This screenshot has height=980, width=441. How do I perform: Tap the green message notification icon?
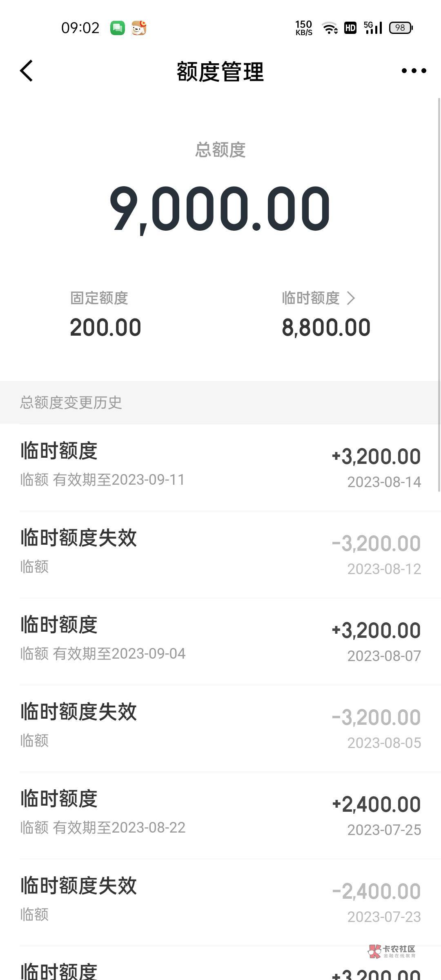coord(118,28)
